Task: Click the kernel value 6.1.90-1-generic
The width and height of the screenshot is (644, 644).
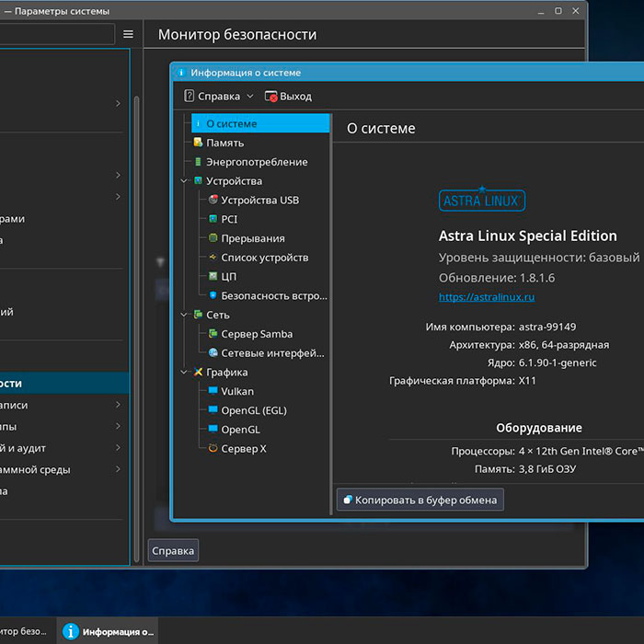Action: [x=558, y=362]
